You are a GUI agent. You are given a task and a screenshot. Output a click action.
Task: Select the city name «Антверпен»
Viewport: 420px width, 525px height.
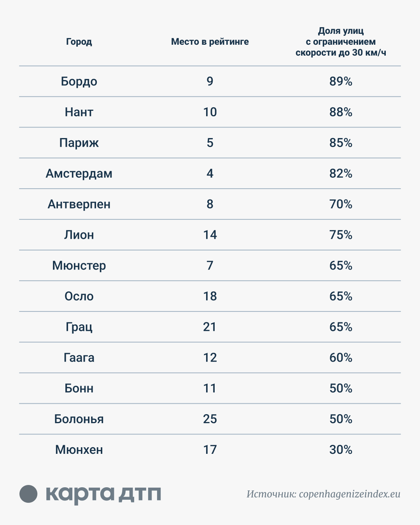tap(79, 204)
